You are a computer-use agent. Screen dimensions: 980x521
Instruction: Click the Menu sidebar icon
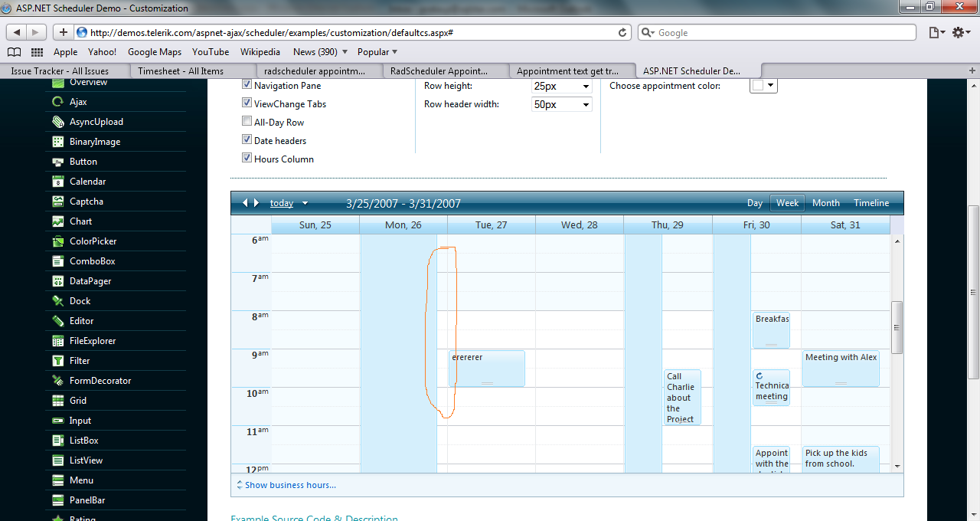[57, 480]
